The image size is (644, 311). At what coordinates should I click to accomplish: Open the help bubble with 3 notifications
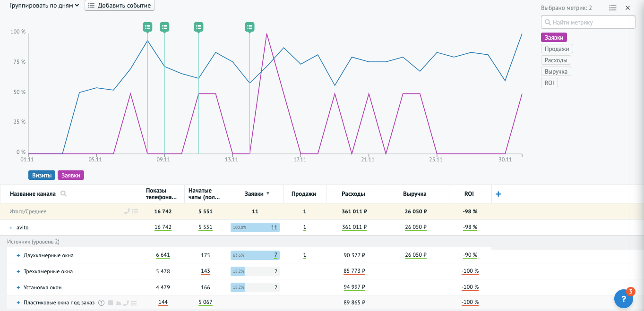(624, 299)
